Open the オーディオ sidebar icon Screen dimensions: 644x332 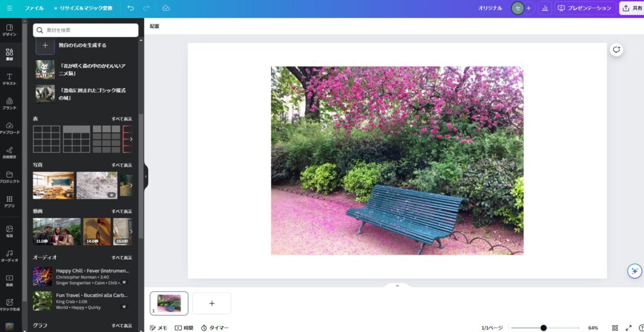click(9, 256)
